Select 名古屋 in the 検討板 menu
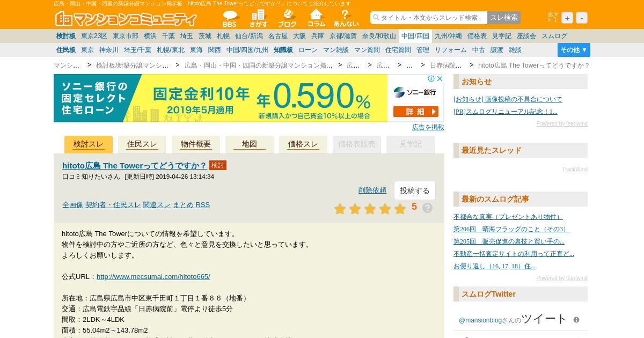Screen dimensions: 644x338 coord(278,36)
